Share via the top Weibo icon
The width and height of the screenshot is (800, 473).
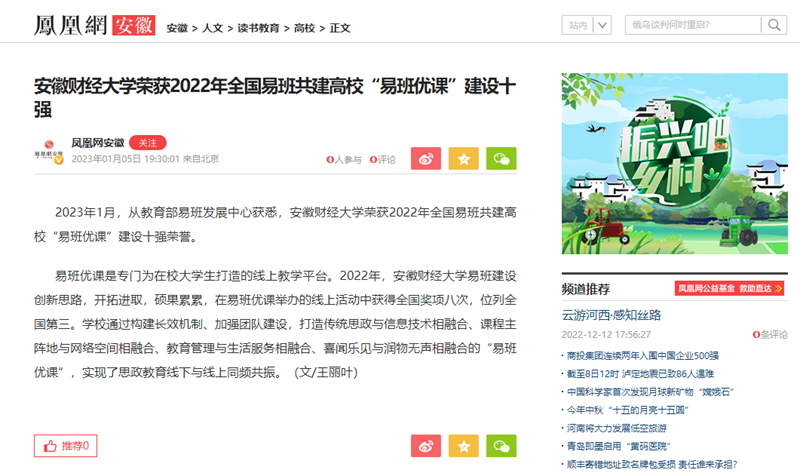pos(426,158)
